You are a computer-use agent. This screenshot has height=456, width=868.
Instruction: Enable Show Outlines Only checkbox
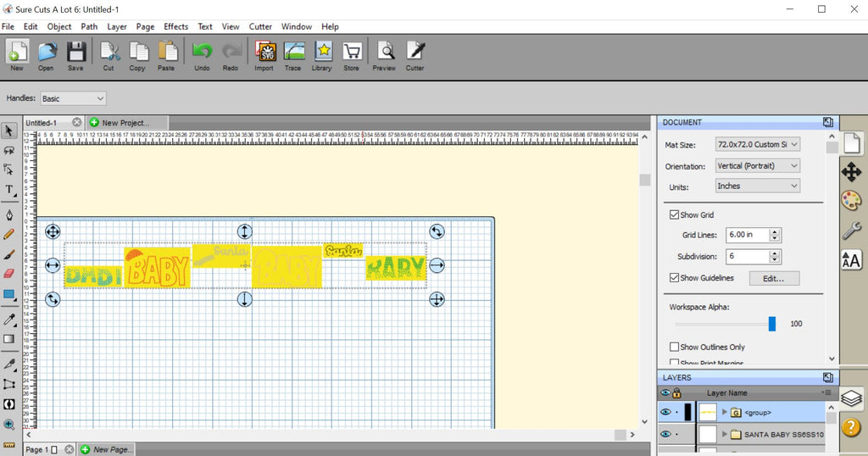(674, 347)
